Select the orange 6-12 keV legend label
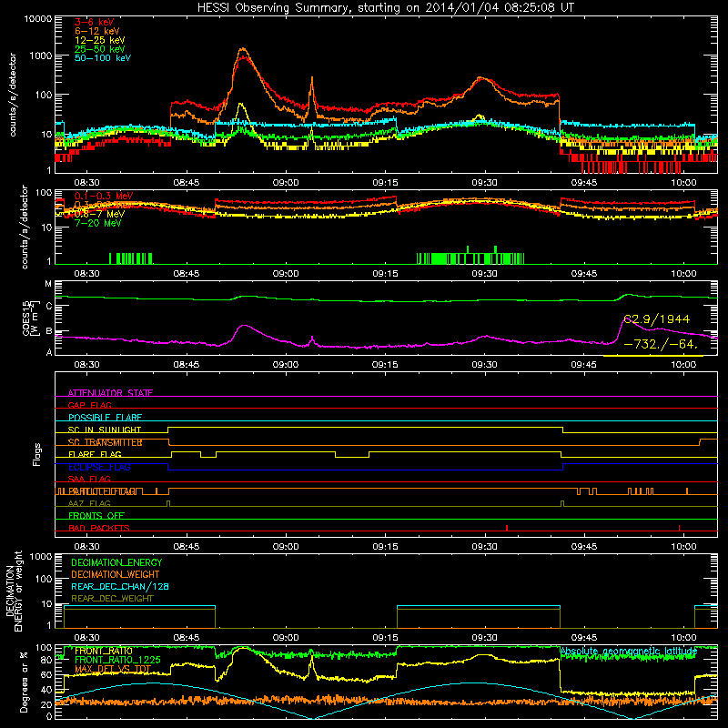The image size is (728, 728). point(97,31)
